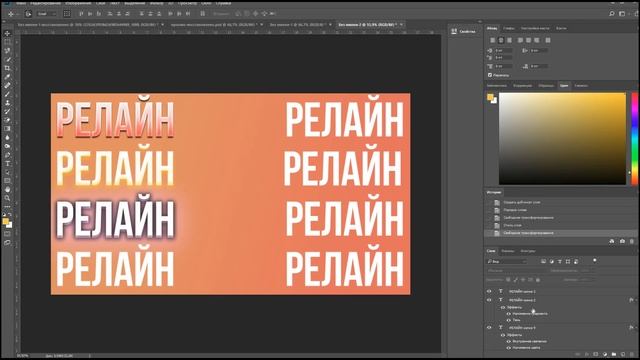Click the left indent field in Paragraph panel
Image resolution: width=640 pixels, height=360 pixels.
504,51
